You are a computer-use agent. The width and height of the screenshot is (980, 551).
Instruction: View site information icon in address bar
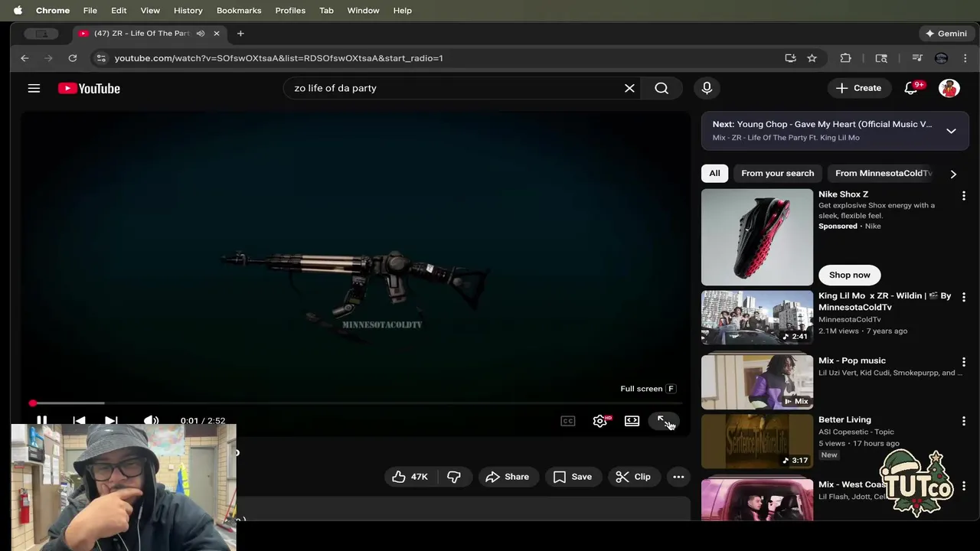100,58
